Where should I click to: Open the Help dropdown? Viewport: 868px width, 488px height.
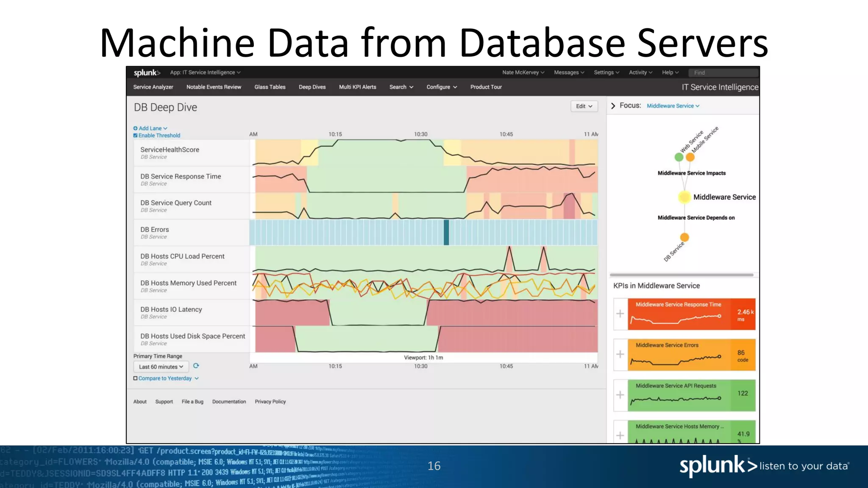(x=670, y=72)
